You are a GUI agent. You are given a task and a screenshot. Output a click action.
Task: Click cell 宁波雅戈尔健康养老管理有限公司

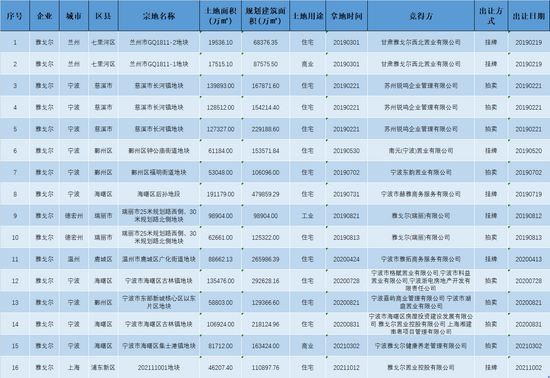[421, 346]
